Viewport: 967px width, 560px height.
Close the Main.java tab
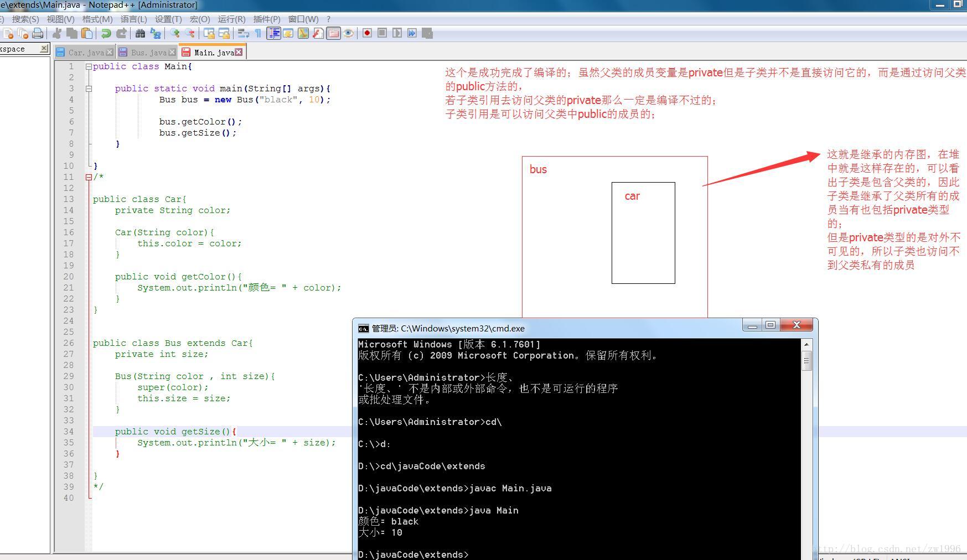(x=239, y=52)
